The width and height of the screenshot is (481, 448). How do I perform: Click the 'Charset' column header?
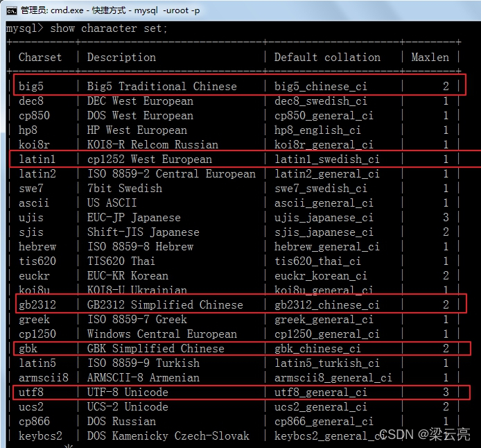click(x=40, y=58)
